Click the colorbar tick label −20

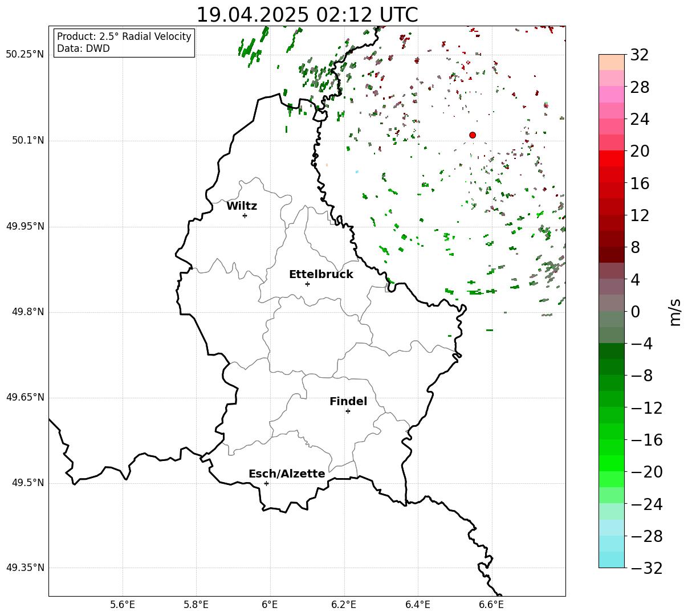click(646, 472)
